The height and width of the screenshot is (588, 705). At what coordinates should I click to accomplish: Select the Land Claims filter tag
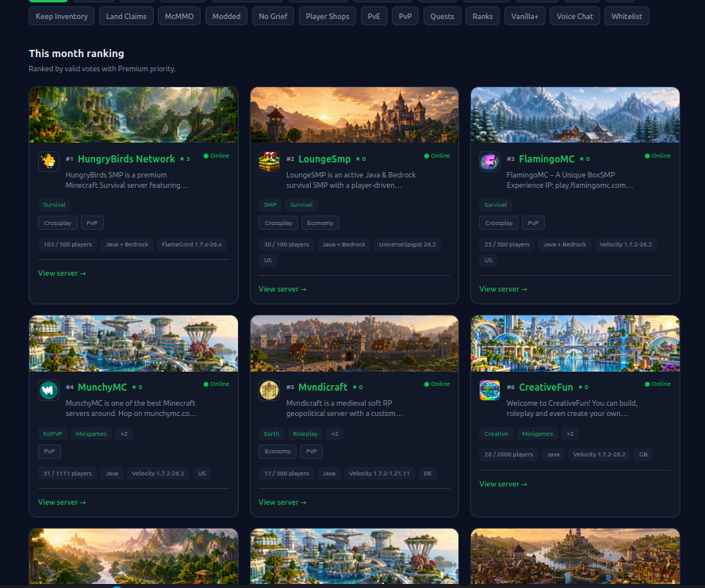[126, 16]
